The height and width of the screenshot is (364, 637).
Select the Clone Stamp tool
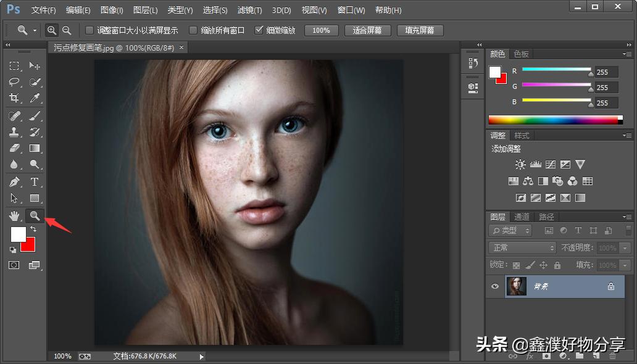[x=14, y=131]
